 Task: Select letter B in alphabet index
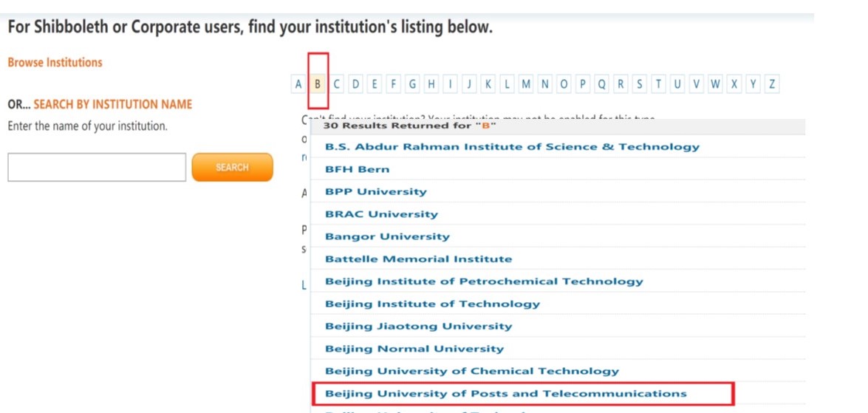tap(318, 84)
